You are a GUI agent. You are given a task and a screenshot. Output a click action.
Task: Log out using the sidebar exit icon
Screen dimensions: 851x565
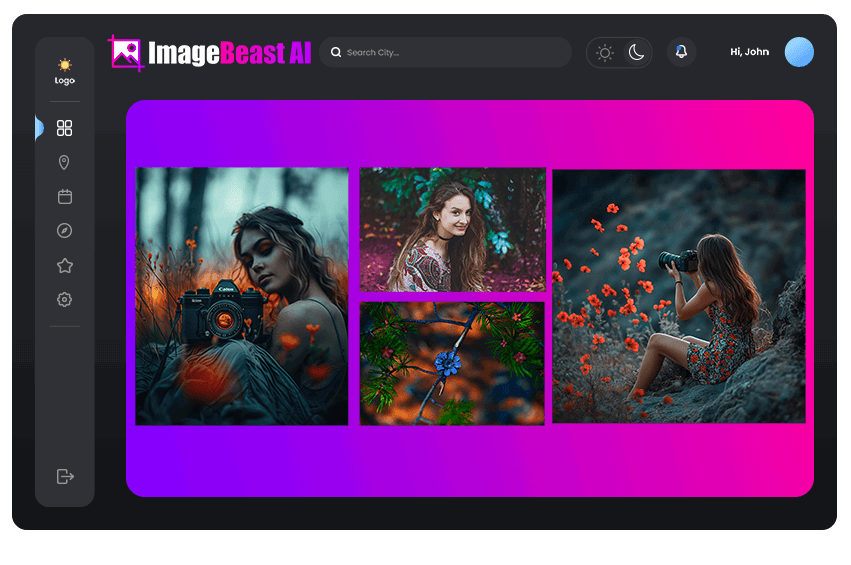[65, 476]
